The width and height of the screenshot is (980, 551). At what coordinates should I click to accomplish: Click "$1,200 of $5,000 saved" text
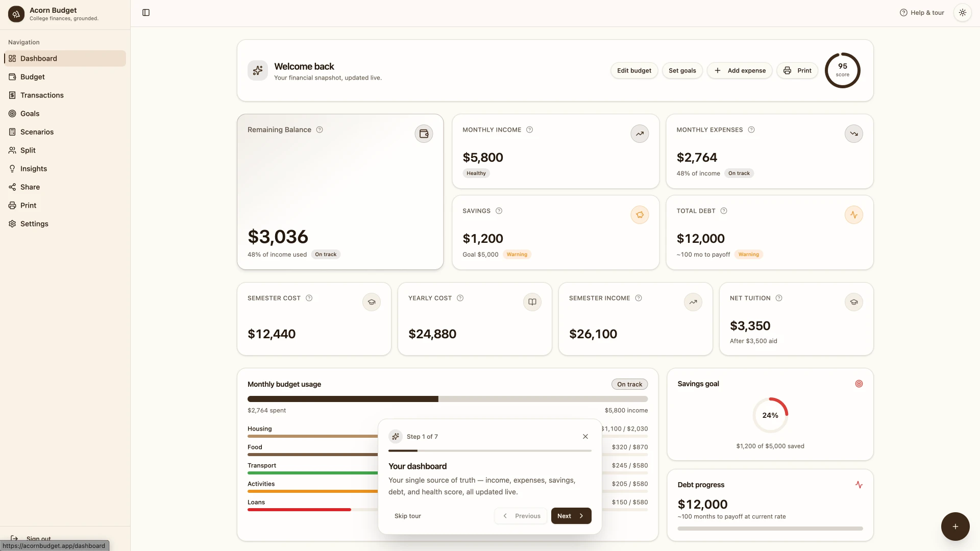(770, 446)
